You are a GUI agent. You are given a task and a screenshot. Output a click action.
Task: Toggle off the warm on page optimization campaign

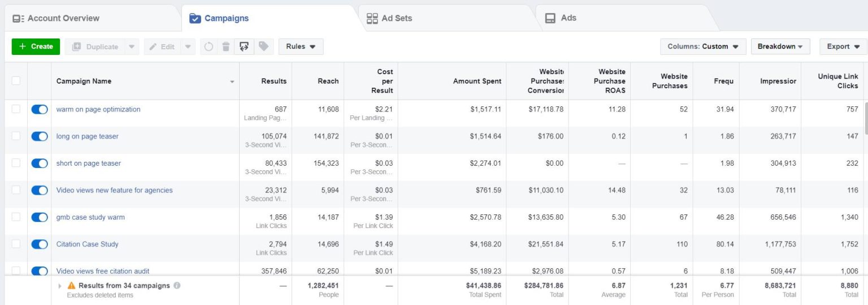40,109
